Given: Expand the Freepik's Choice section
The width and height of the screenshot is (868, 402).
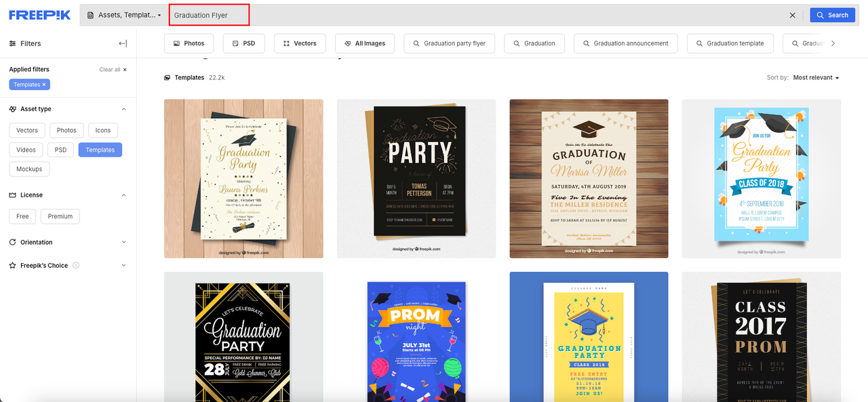Looking at the screenshot, I should click(123, 265).
